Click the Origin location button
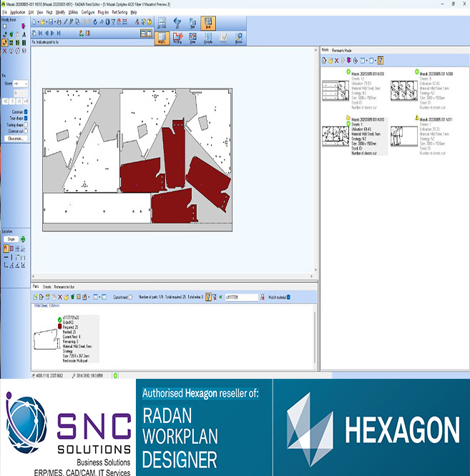 click(11, 239)
